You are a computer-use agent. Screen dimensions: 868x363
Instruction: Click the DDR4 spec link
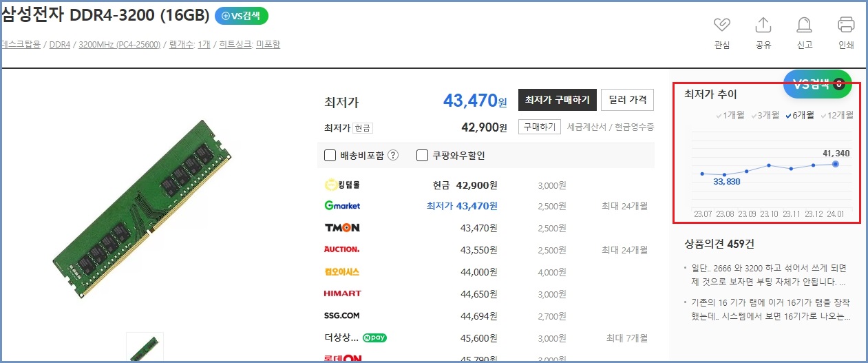click(x=60, y=44)
